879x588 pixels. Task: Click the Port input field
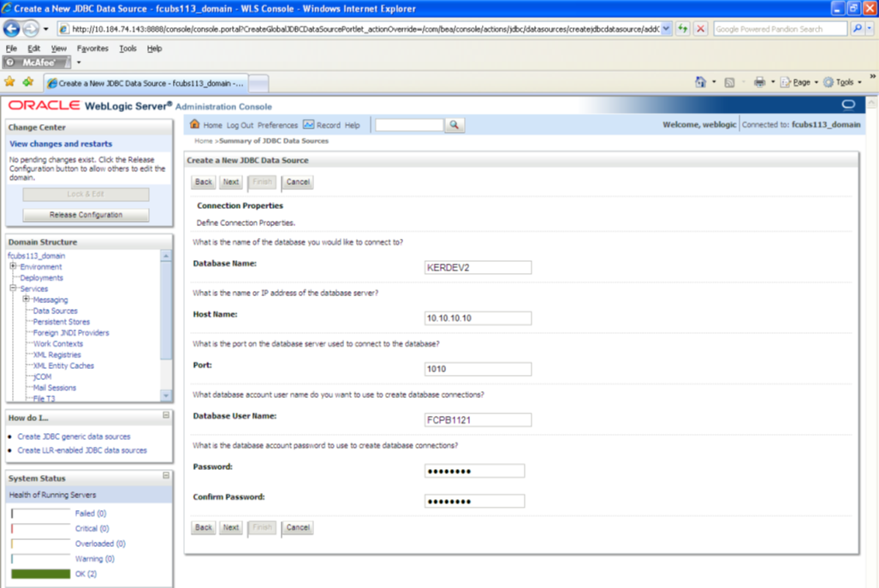coord(478,369)
